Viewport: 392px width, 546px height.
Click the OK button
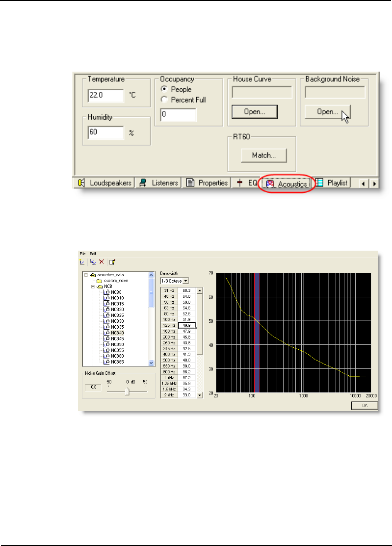[x=365, y=405]
